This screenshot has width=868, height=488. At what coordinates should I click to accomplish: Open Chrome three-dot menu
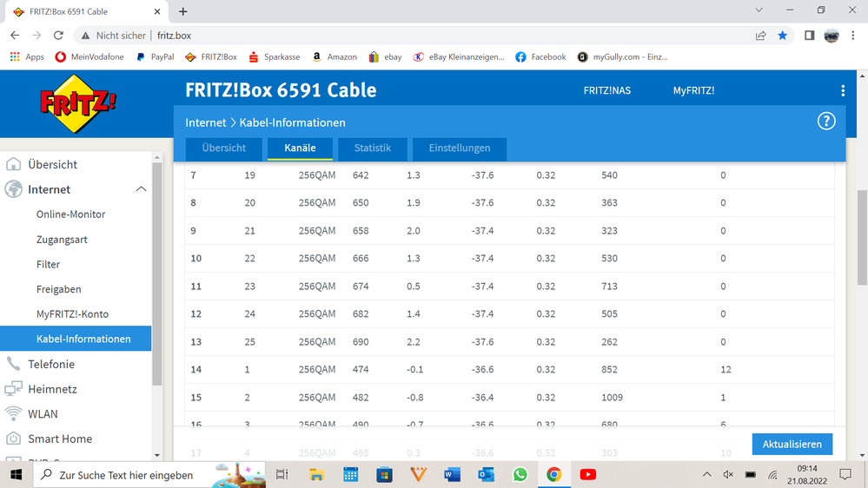853,36
